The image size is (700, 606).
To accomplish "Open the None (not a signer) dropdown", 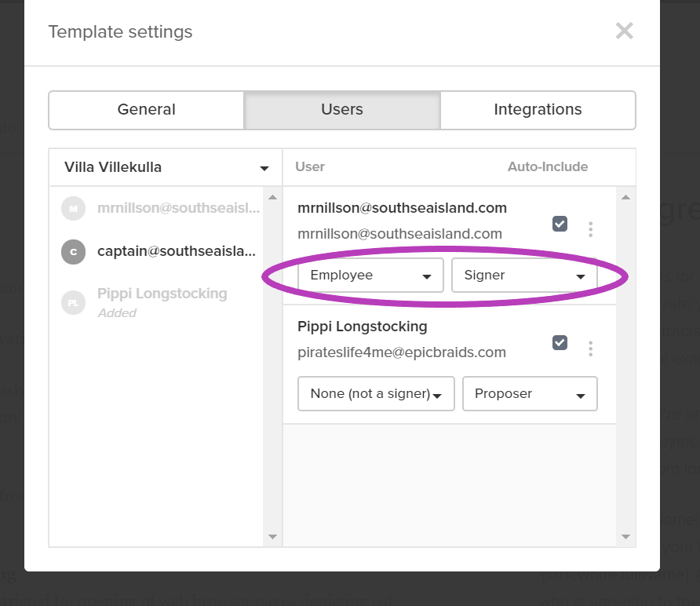I will click(376, 394).
